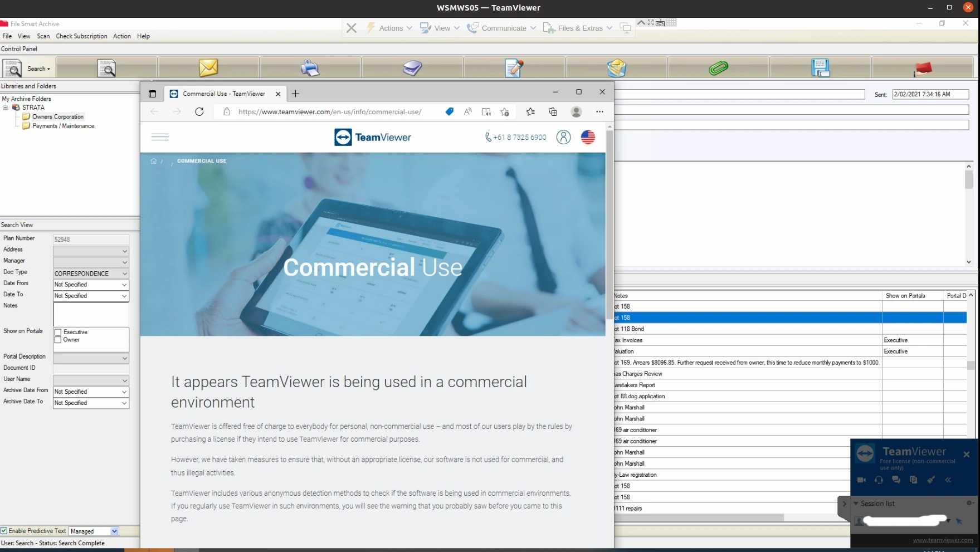980x552 pixels.
Task: Open the browser Collections icon
Action: tap(553, 111)
